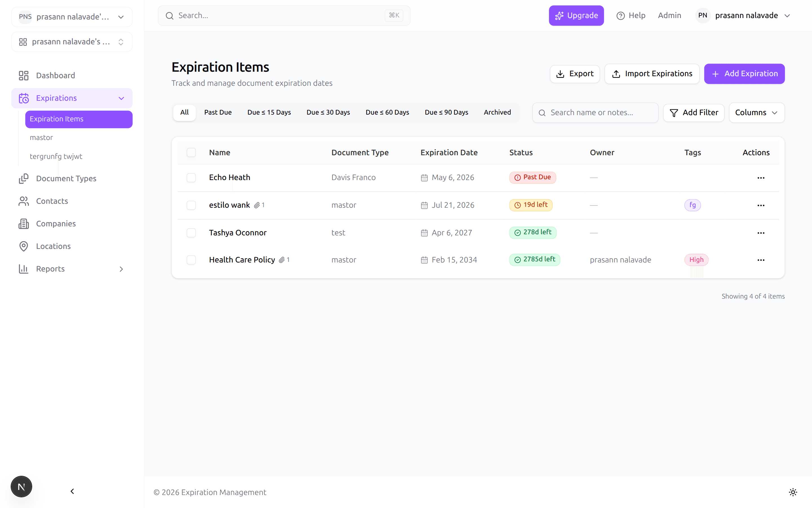
Task: Click the High tag badge
Action: click(x=696, y=260)
